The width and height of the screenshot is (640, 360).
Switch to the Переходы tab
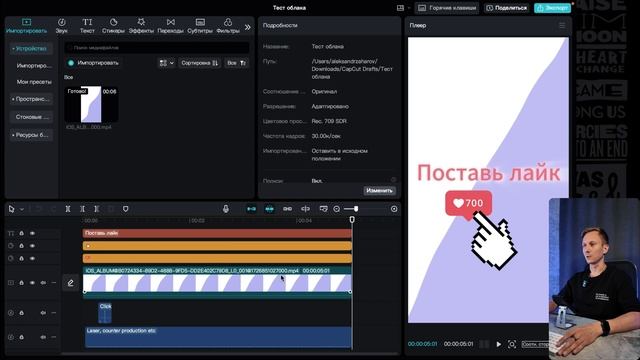point(171,26)
